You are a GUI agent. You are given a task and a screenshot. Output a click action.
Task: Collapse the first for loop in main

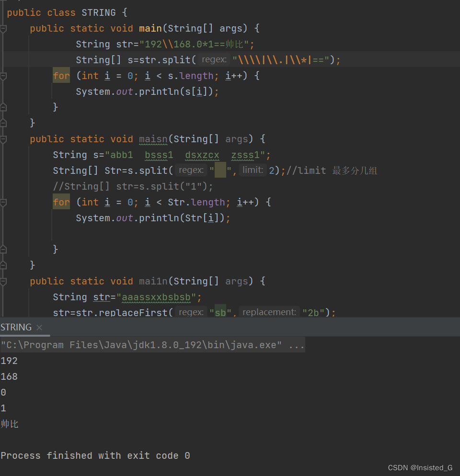pos(4,76)
